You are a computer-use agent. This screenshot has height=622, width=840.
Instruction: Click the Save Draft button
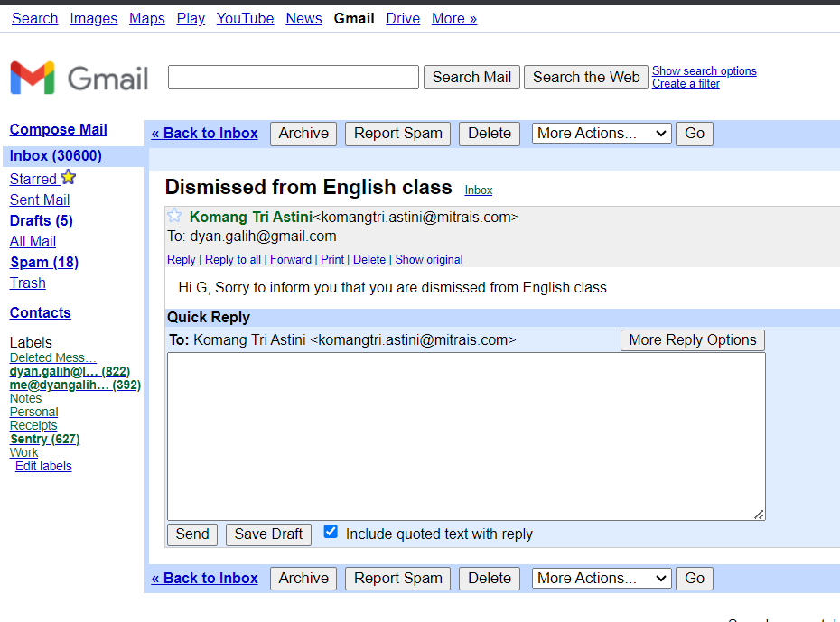(x=268, y=534)
